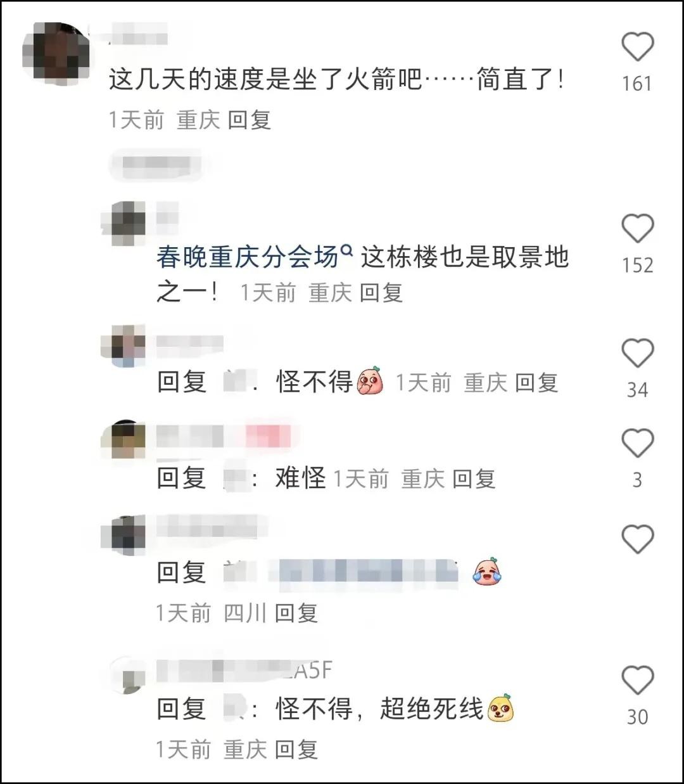Image resolution: width=684 pixels, height=784 pixels.
Task: Like the 难怪 reply with 3 likes
Action: tap(637, 443)
